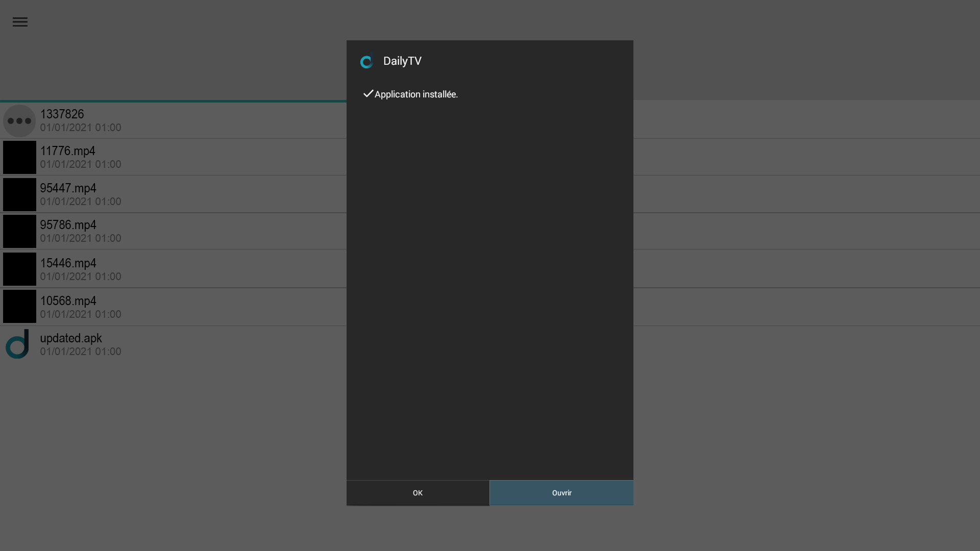Image resolution: width=980 pixels, height=551 pixels.
Task: Click the date under 15446.mp4
Action: 81,277
